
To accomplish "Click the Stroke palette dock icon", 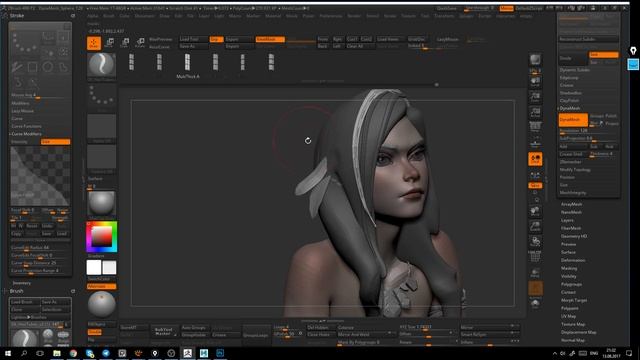I will coord(73,16).
